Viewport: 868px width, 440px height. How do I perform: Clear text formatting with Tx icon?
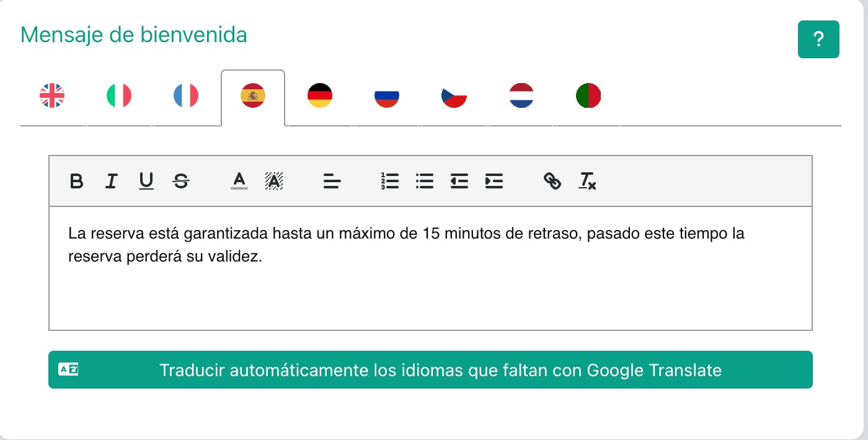[587, 181]
